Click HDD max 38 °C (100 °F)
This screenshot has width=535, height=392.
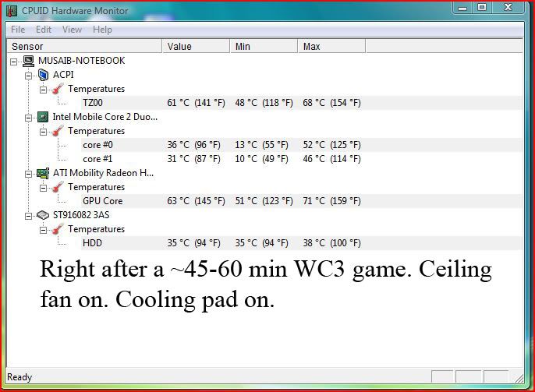coord(331,243)
